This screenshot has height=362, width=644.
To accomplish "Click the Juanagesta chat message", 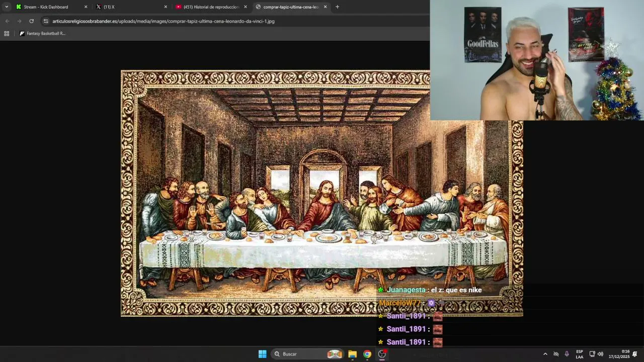I will click(x=430, y=290).
